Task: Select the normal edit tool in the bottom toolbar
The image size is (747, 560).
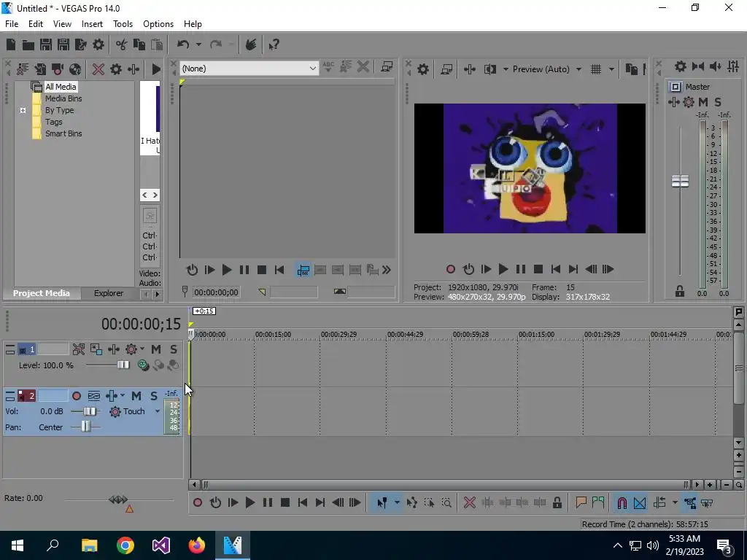Action: coord(382,503)
